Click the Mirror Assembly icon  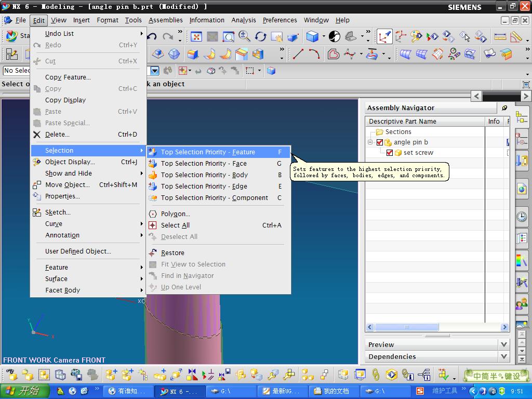[192, 375]
